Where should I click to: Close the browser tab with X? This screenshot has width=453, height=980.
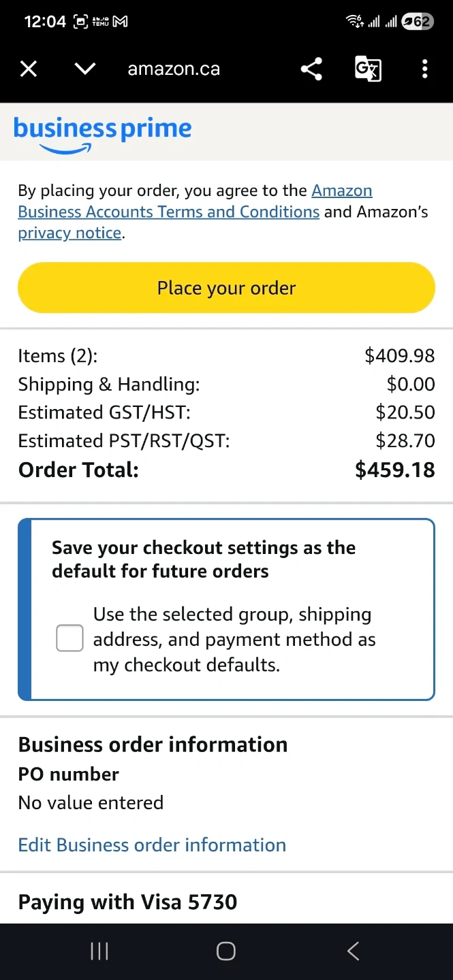tap(29, 69)
